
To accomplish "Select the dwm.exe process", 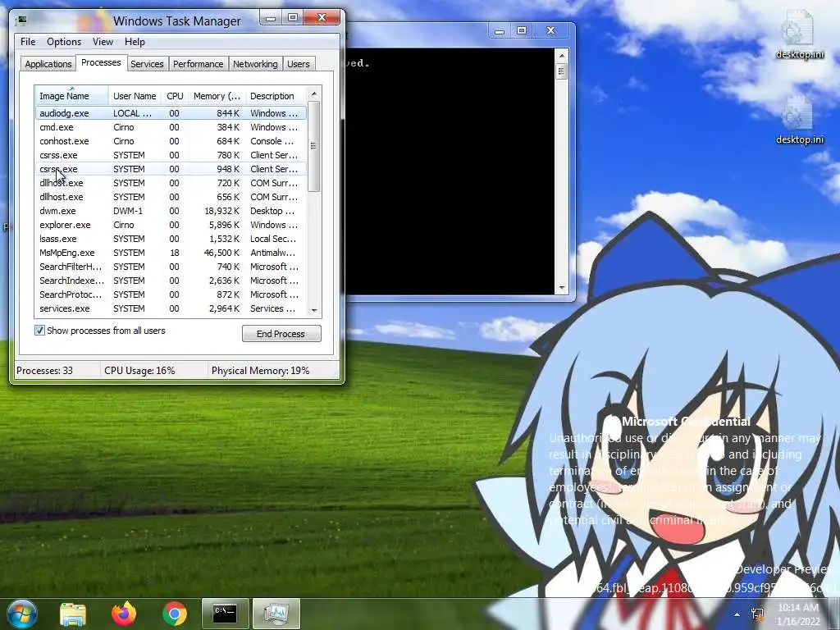I will 171,211.
